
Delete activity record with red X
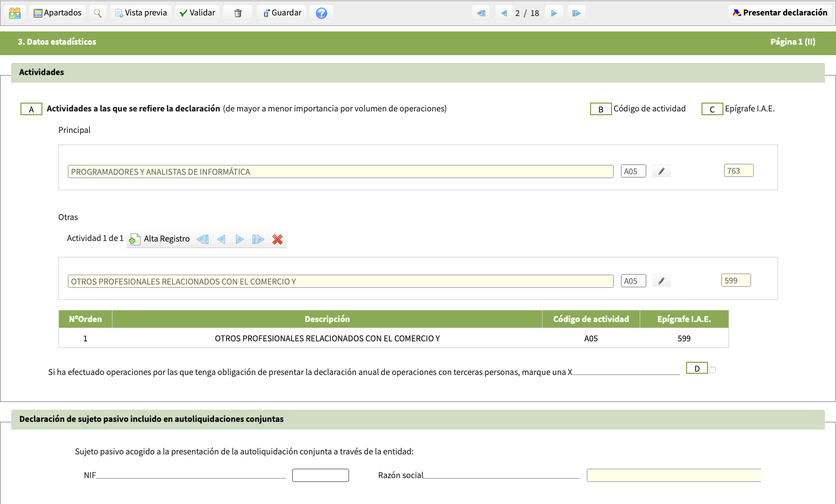click(x=277, y=239)
